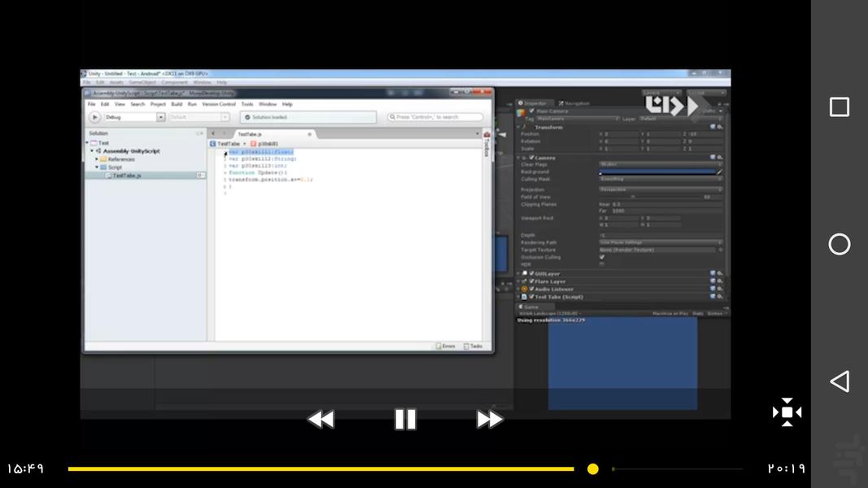Switch to the TestTabe.js editor tab

pyautogui.click(x=249, y=133)
